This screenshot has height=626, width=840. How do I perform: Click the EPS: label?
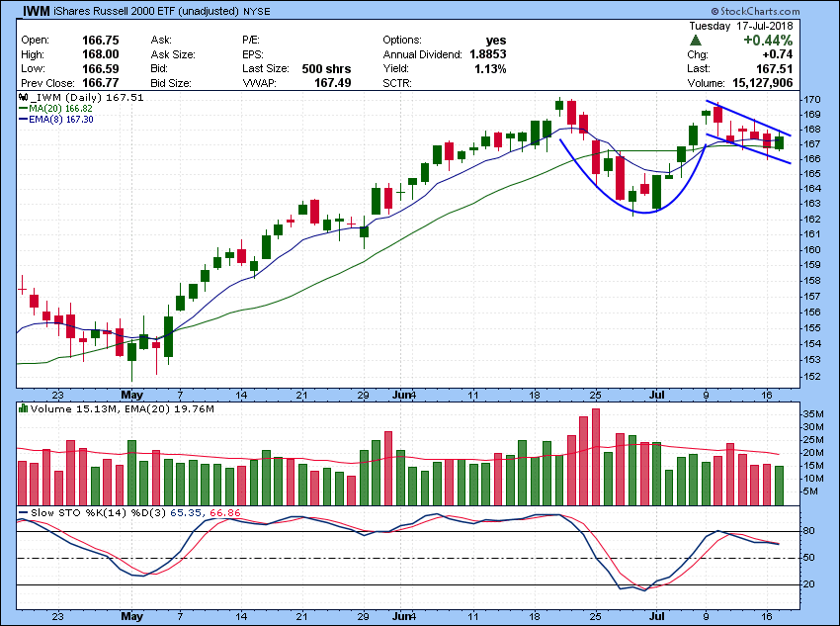pyautogui.click(x=252, y=54)
